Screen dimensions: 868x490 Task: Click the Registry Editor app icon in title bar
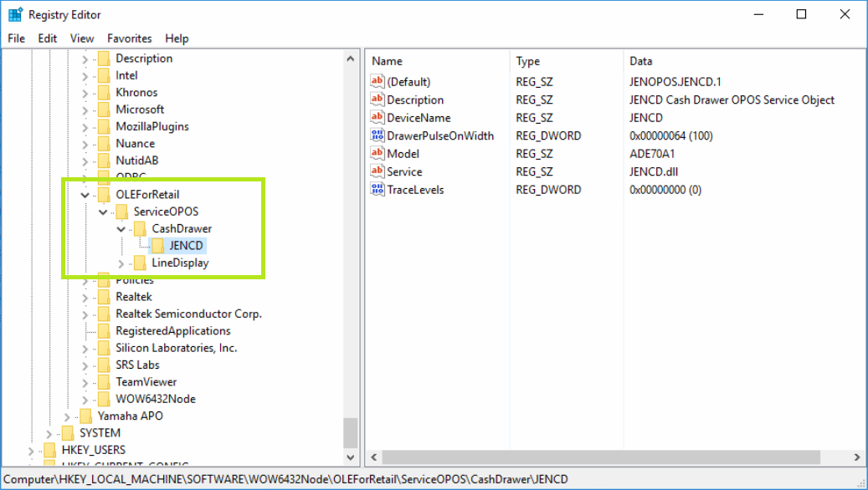click(x=15, y=14)
